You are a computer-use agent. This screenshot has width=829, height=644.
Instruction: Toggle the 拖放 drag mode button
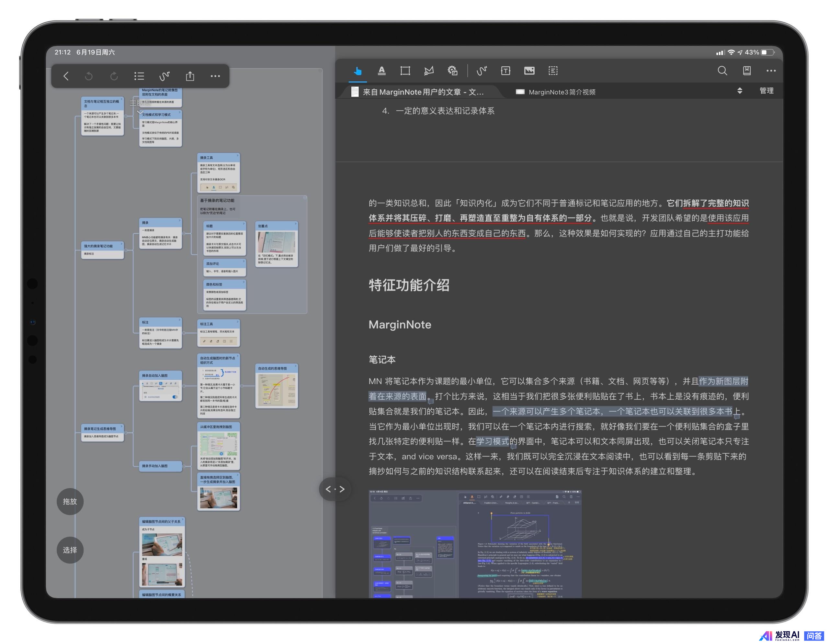point(70,501)
